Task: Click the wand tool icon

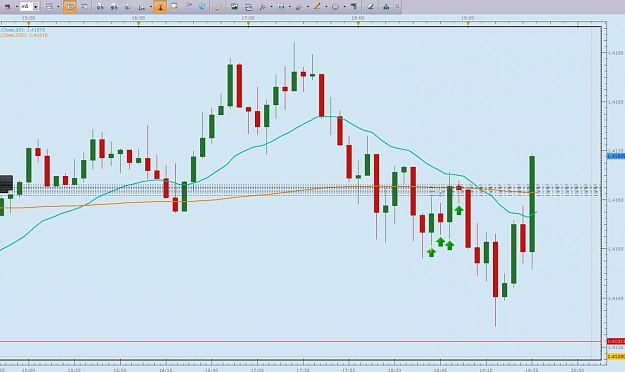Action: 262,7
